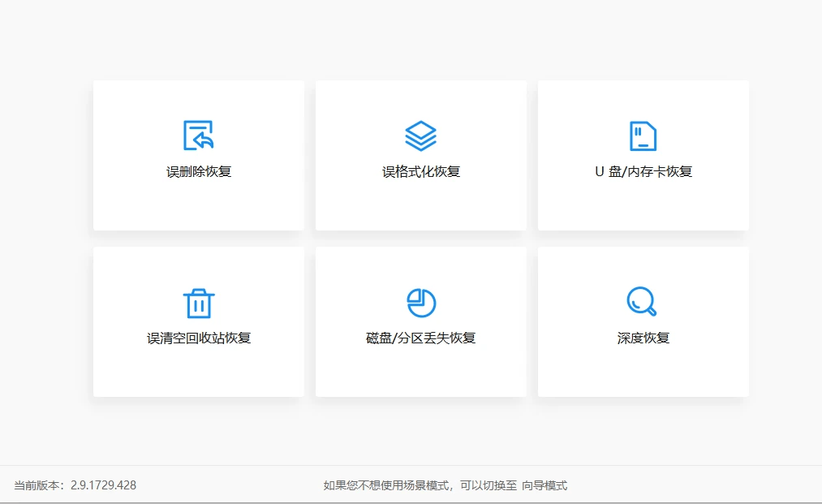Click the U 盘/内存卡恢复 text label

[x=643, y=172]
